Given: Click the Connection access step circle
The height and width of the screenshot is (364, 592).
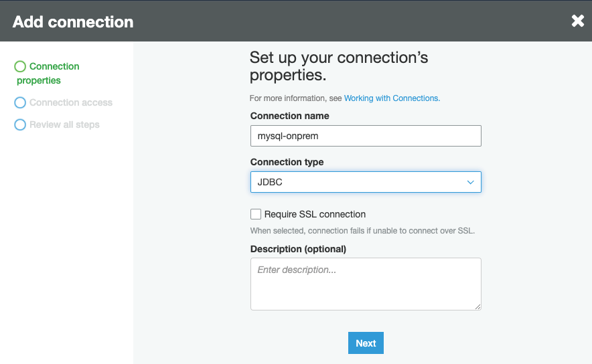Looking at the screenshot, I should [20, 102].
